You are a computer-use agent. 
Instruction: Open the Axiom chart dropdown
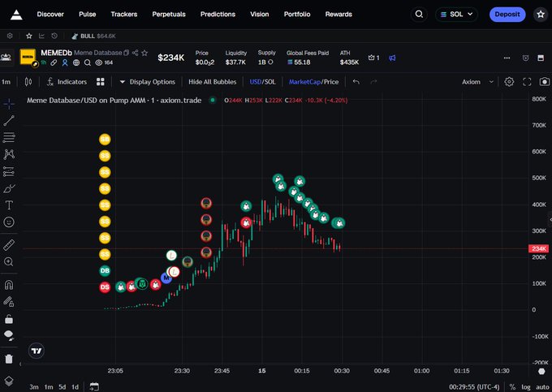point(477,82)
